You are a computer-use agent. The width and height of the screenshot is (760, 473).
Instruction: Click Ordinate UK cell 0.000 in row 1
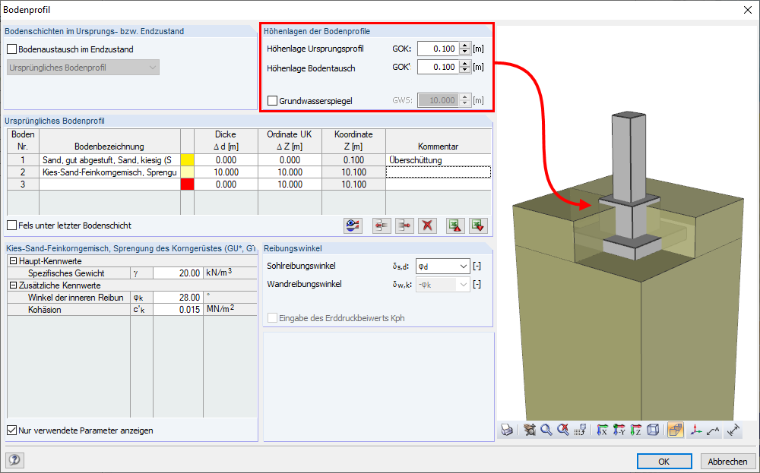coord(290,160)
